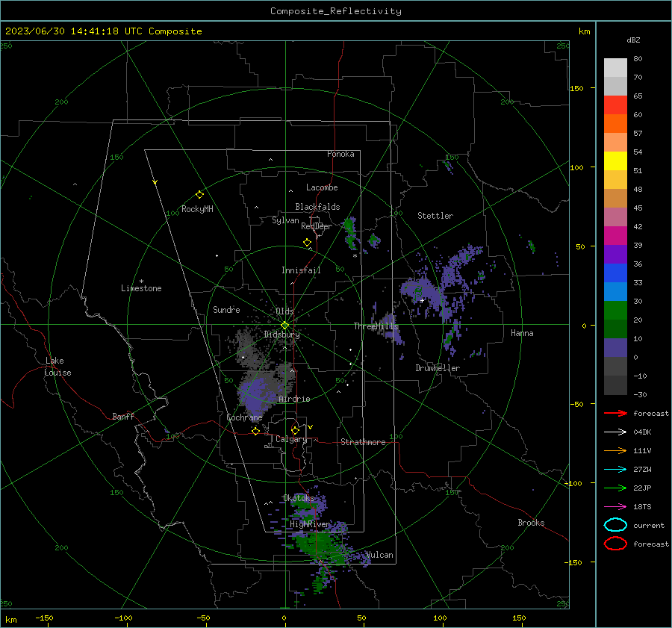Click the Limestone map label
This screenshot has width=672, height=628.
pos(141,288)
